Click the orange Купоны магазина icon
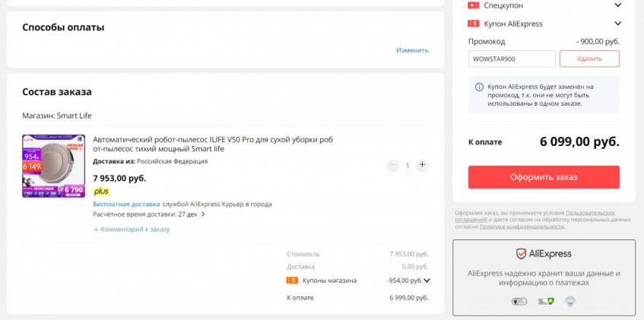Viewport: 644px width, 320px height. [292, 280]
